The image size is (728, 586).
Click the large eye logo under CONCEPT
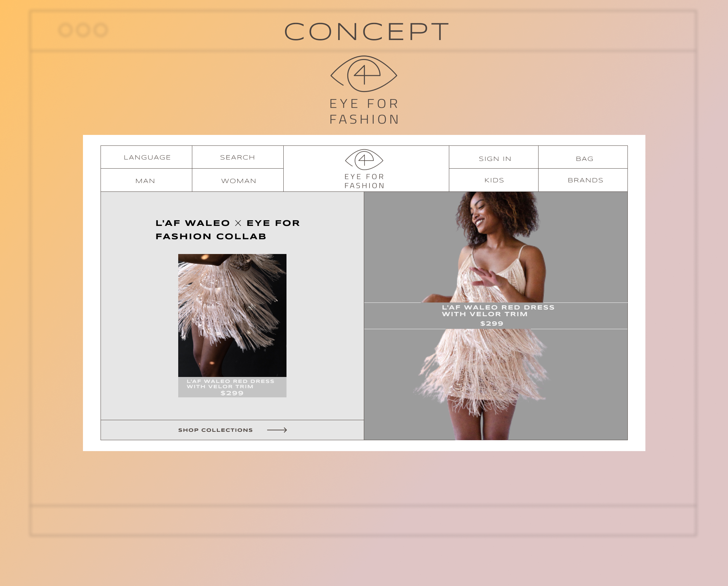click(364, 74)
